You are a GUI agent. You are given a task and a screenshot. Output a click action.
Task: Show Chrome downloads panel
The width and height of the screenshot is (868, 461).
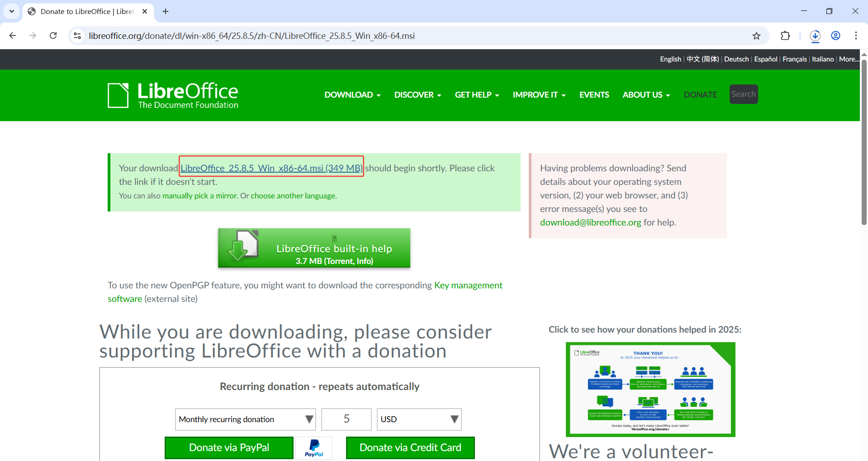(815, 36)
